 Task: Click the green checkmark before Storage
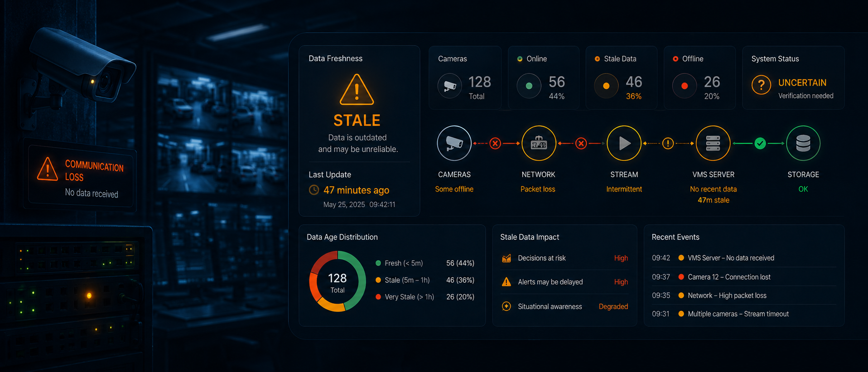pos(760,144)
